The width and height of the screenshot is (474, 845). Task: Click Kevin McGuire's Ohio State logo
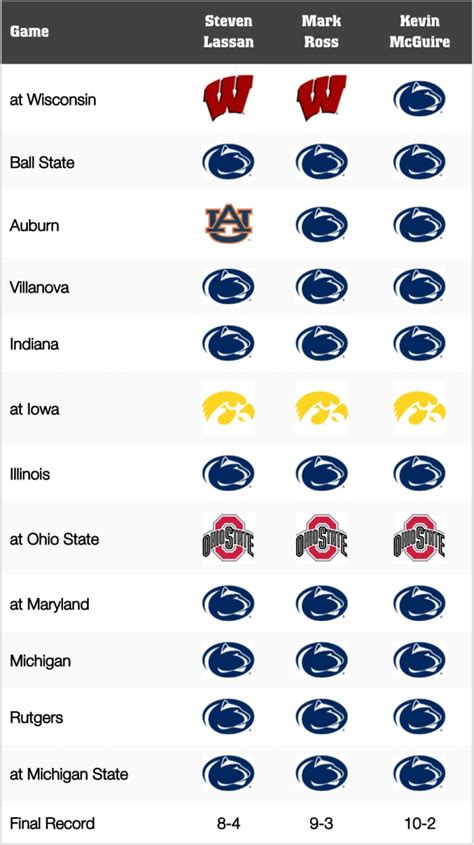419,537
